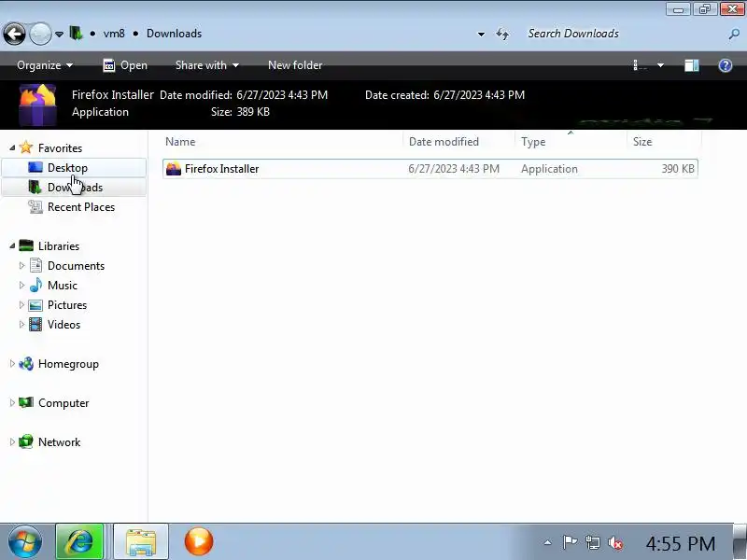Open the Windows Start menu

pos(25,542)
